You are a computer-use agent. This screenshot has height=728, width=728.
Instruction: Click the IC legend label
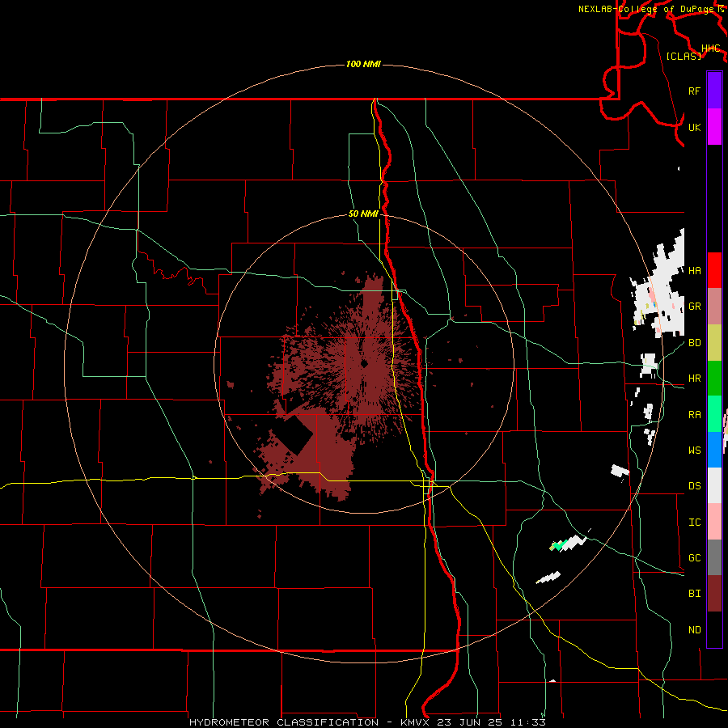(694, 523)
